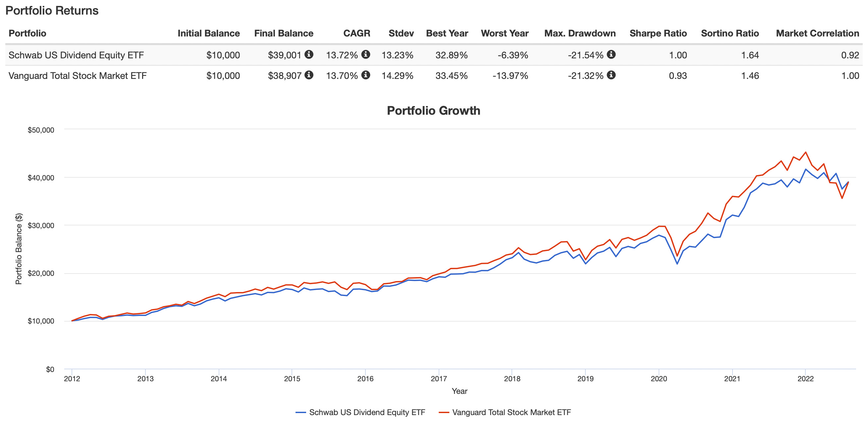This screenshot has width=868, height=427.
Task: Click the 2020 x-axis label
Action: pos(659,378)
